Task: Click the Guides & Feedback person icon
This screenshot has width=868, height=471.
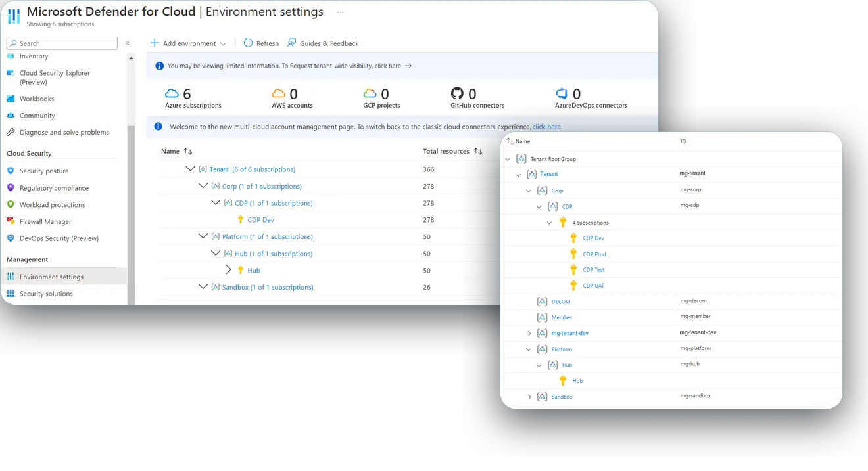Action: point(292,43)
